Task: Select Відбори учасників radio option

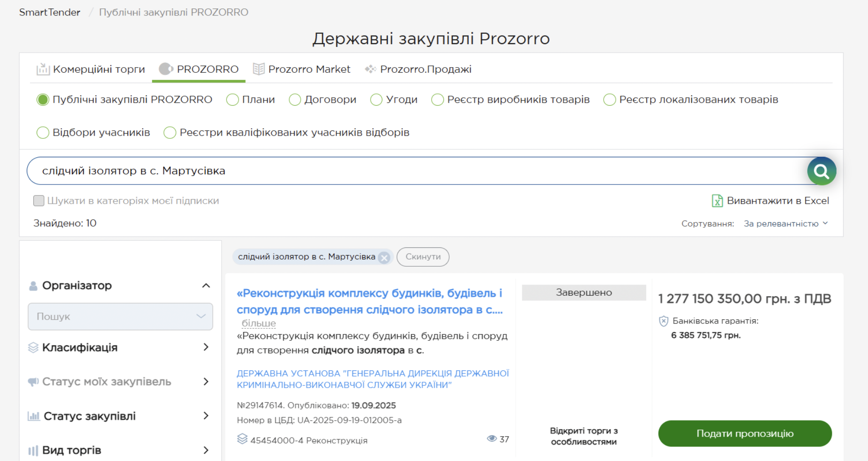Action: coord(43,132)
